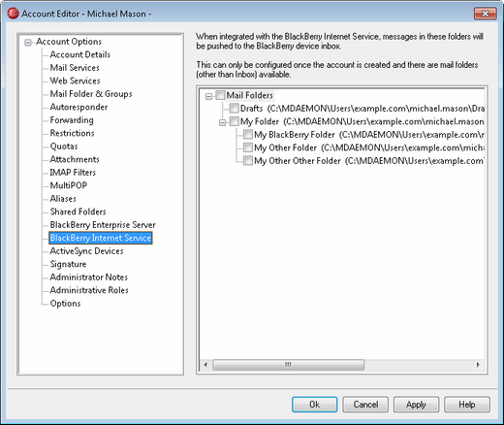Collapse the Mail Folders tree node
Screen dimensions: 504x425
208,96
